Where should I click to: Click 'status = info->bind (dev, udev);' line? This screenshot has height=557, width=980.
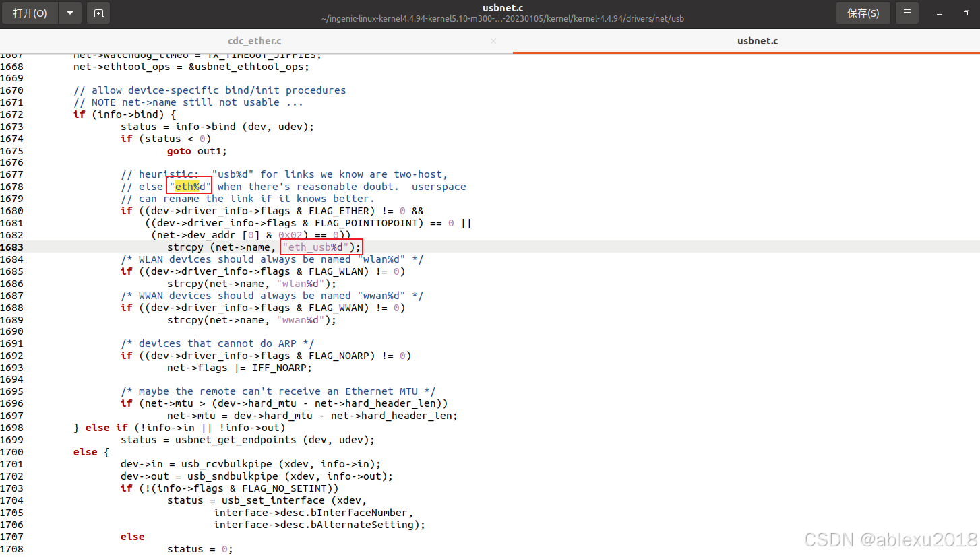217,127
